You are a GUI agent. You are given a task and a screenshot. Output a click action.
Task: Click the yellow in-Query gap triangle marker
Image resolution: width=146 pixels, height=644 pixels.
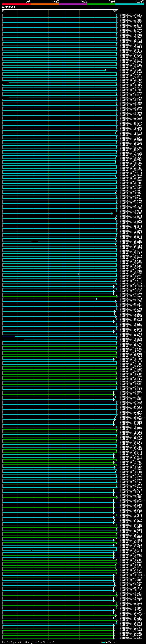pos(19,642)
